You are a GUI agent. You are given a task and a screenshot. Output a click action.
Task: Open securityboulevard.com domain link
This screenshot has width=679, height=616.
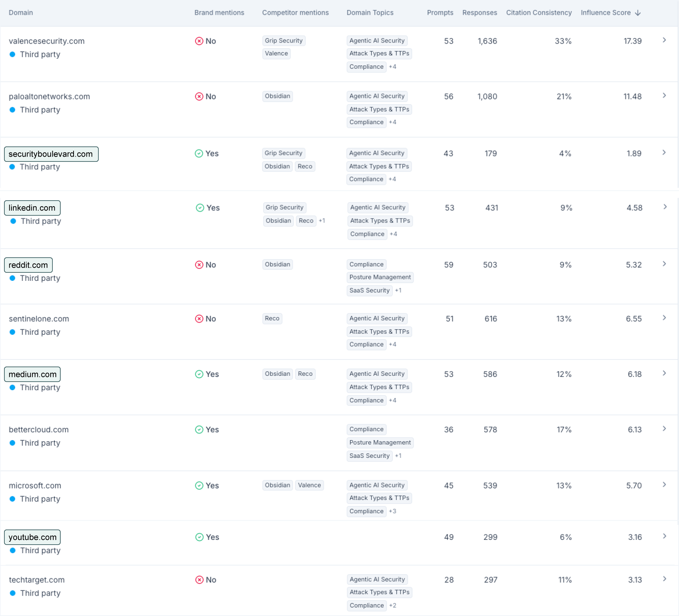(51, 154)
